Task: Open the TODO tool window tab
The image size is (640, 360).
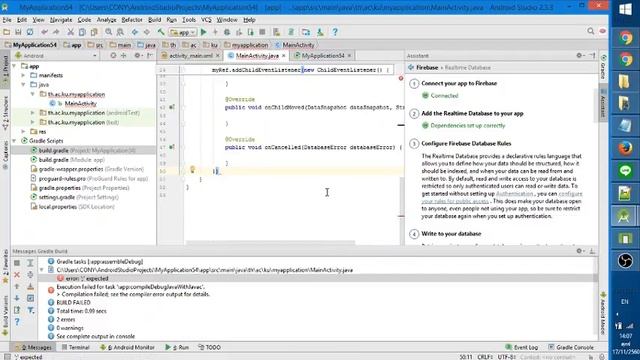Action: click(209, 347)
